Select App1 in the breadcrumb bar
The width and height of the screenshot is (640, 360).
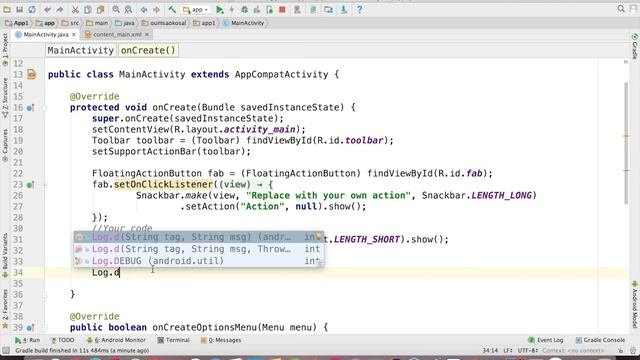tap(17, 23)
